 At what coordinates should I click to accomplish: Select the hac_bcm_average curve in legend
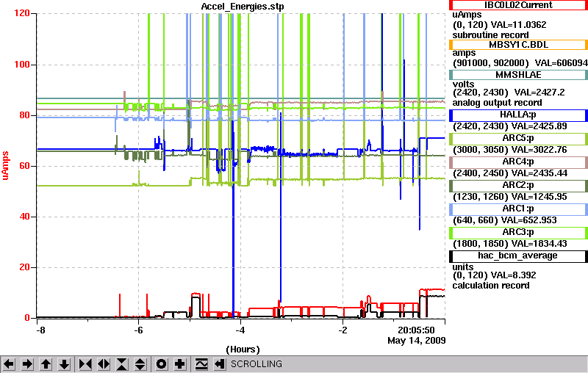pos(518,256)
